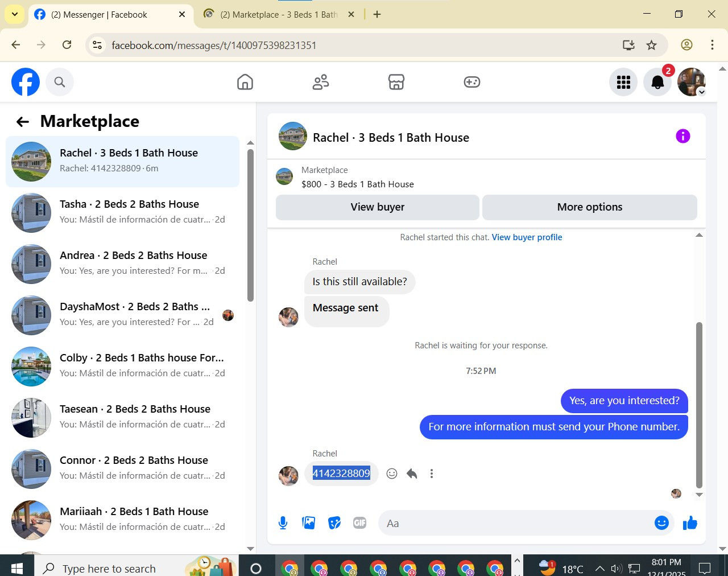Click the View buyer button
This screenshot has width=728, height=576.
point(378,207)
